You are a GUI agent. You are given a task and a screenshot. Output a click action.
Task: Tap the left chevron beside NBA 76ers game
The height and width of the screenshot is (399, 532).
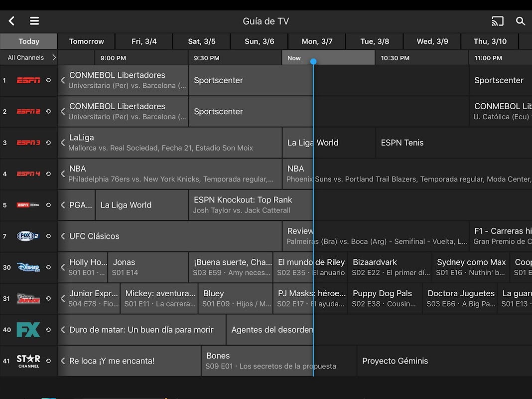pos(63,174)
